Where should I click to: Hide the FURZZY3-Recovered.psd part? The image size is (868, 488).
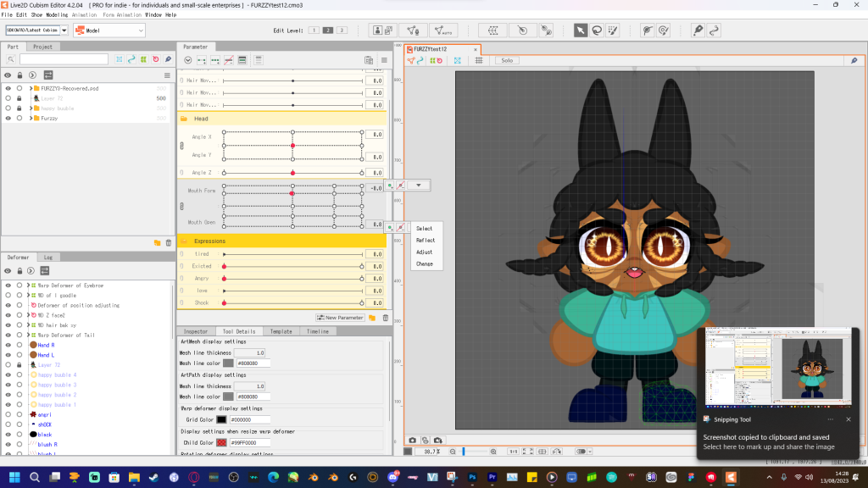click(x=8, y=88)
